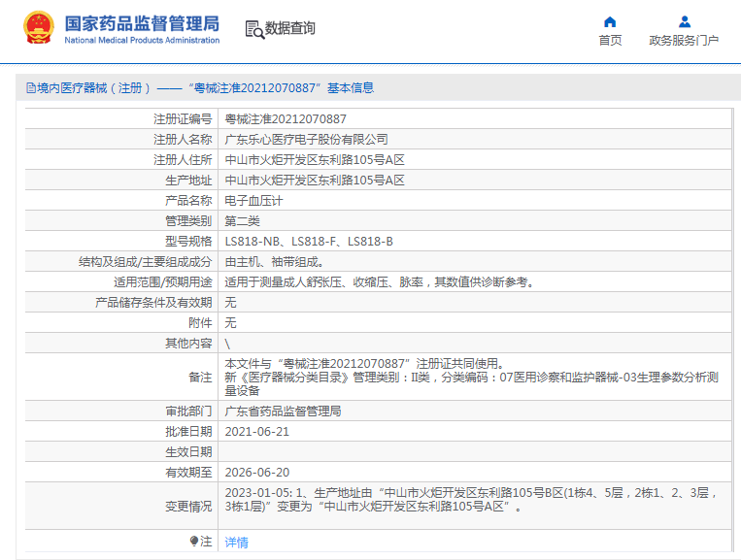
Task: Click the lightbulb icon beside 注
Action: coord(194,541)
